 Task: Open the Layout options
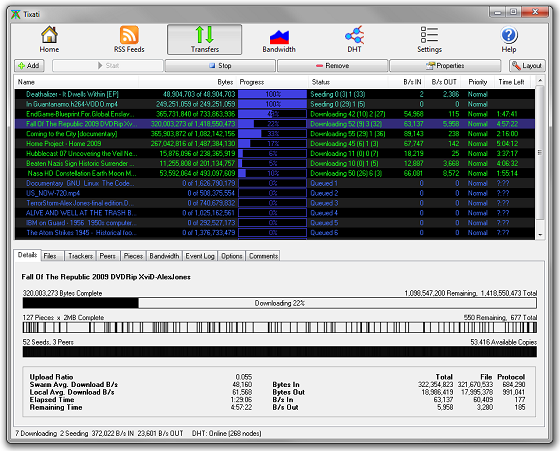pos(527,66)
